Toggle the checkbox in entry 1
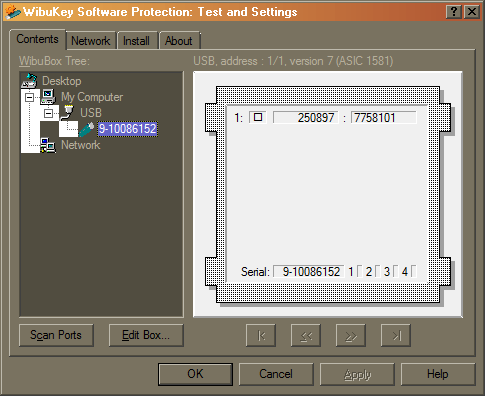 click(x=258, y=117)
